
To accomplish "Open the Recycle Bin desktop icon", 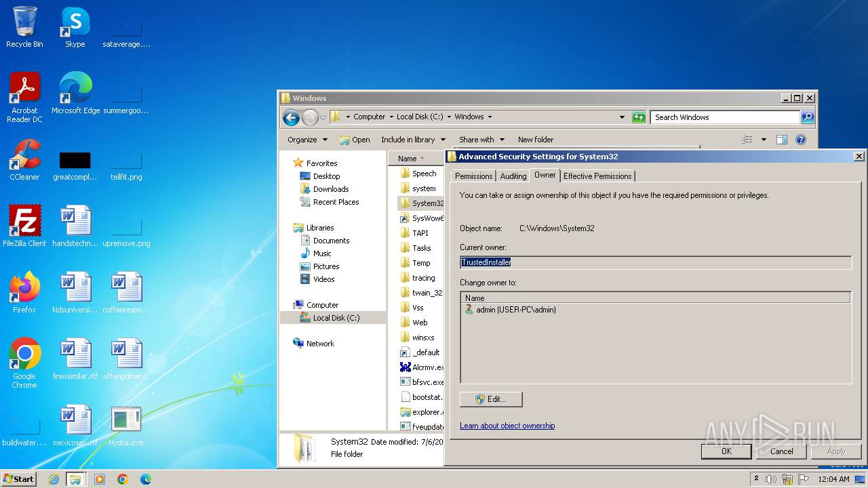I will point(24,27).
